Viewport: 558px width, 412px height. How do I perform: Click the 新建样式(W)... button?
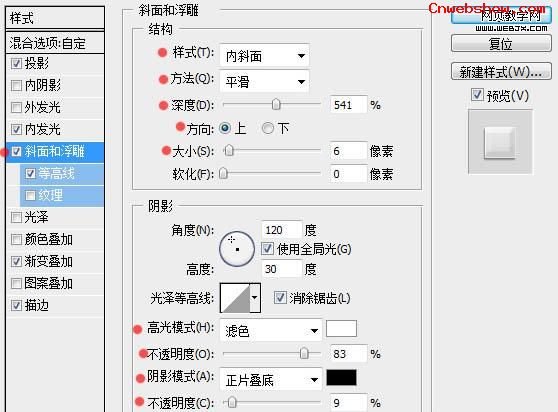[x=501, y=72]
